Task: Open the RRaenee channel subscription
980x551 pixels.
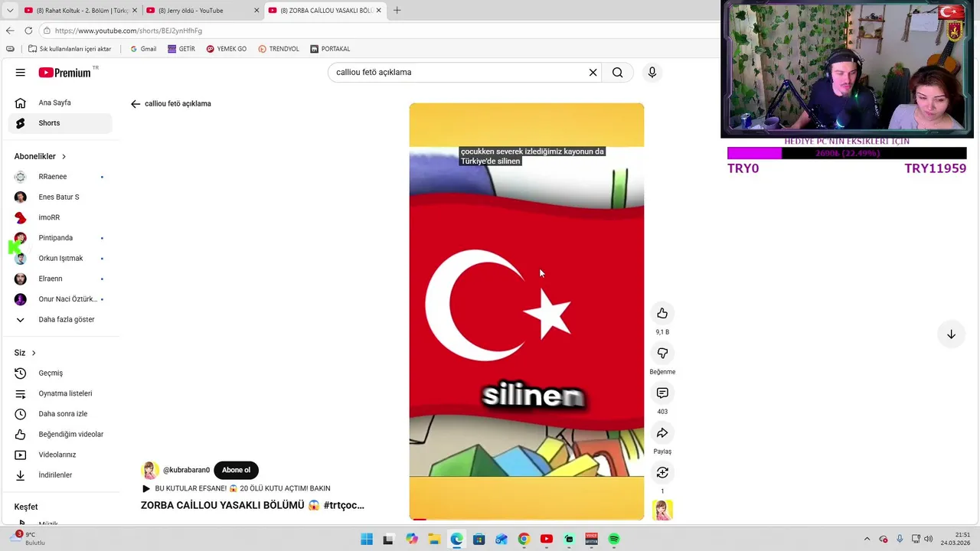Action: pos(60,177)
